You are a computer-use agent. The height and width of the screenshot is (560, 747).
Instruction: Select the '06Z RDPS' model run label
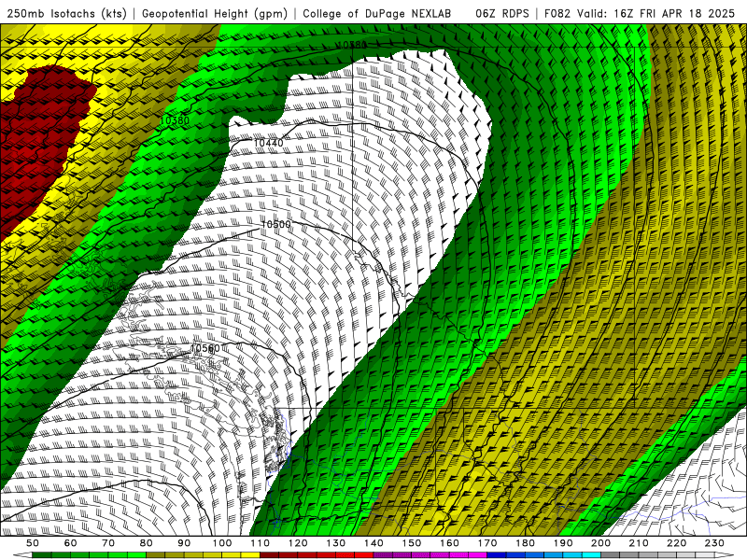[x=502, y=13]
